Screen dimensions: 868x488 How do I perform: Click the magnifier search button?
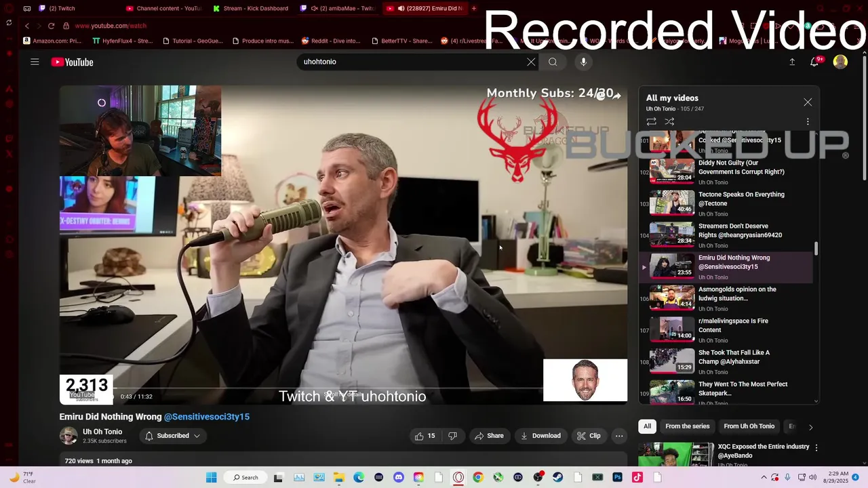553,62
